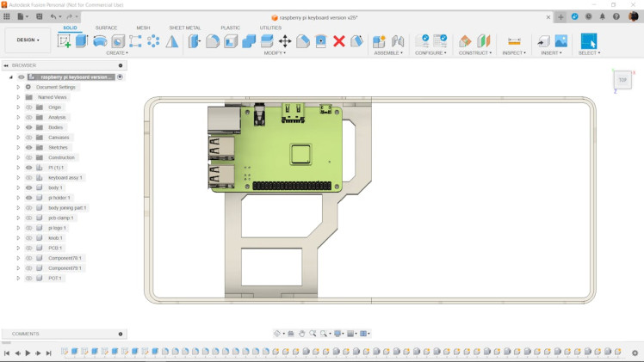Click the Insert image icon
Viewport: 644px width, 362px height.
[x=561, y=40]
